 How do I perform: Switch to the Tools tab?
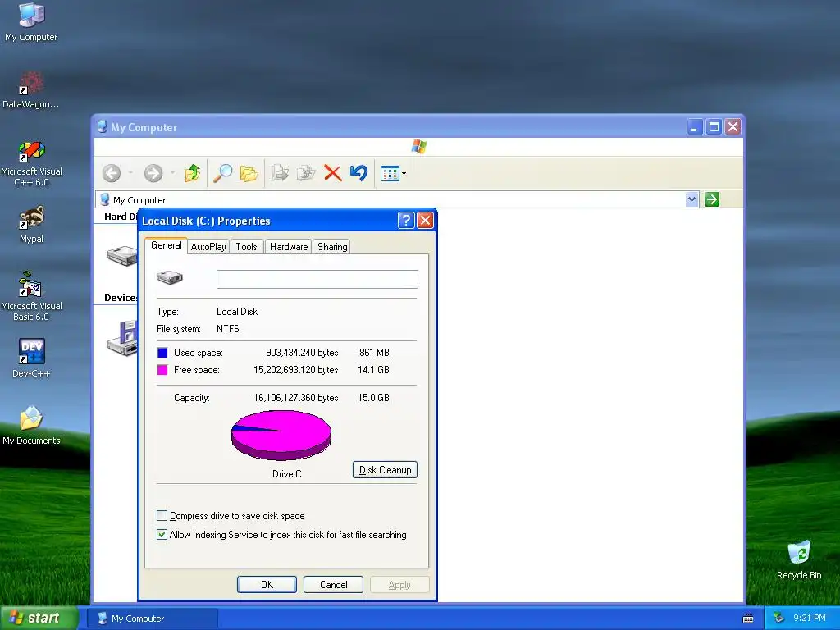[x=246, y=246]
